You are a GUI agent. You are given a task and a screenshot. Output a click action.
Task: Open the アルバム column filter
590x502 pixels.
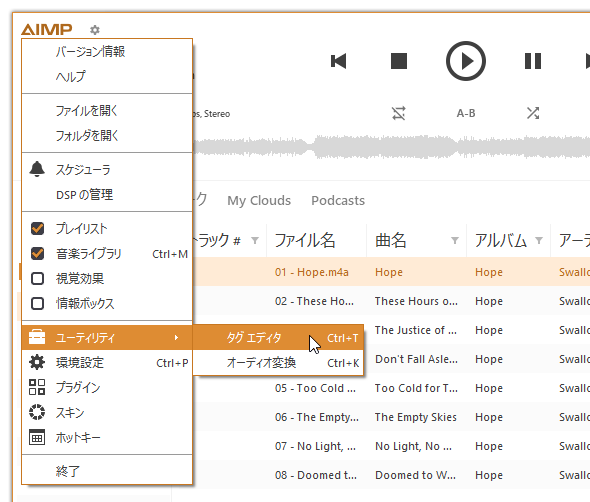(x=539, y=240)
